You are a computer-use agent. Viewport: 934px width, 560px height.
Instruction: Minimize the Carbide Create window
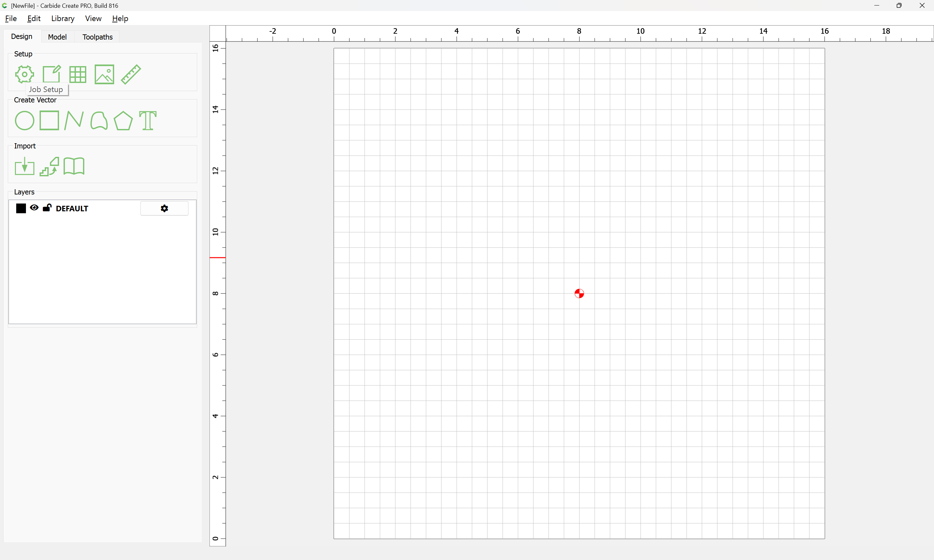point(877,6)
